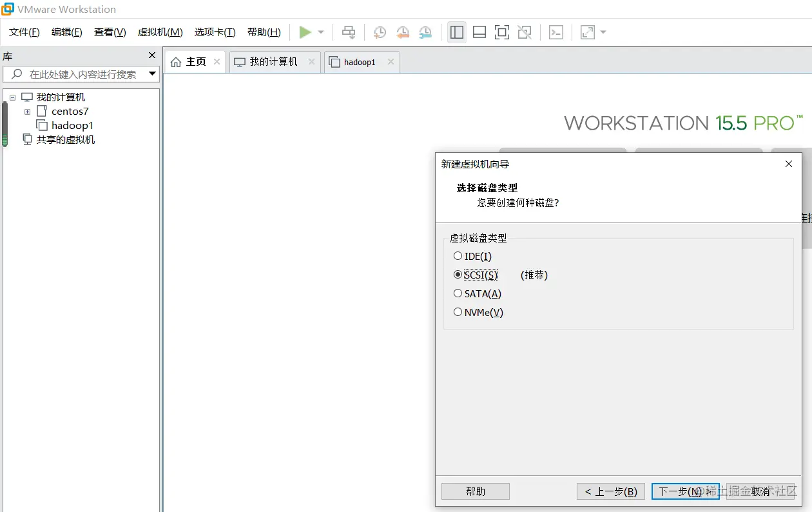Close the hadoop1 tab
The height and width of the screenshot is (512, 812).
pyautogui.click(x=391, y=62)
